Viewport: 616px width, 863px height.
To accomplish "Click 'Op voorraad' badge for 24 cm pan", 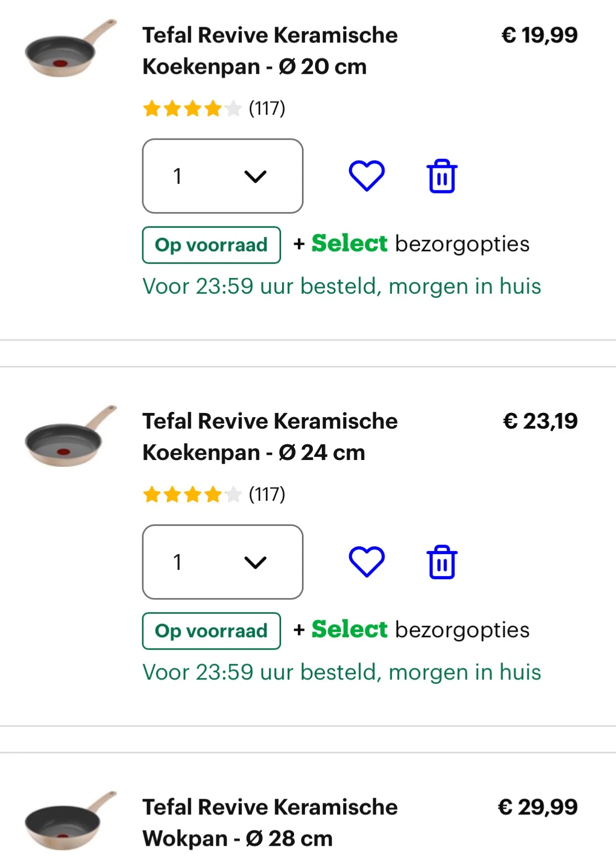I will [x=211, y=631].
